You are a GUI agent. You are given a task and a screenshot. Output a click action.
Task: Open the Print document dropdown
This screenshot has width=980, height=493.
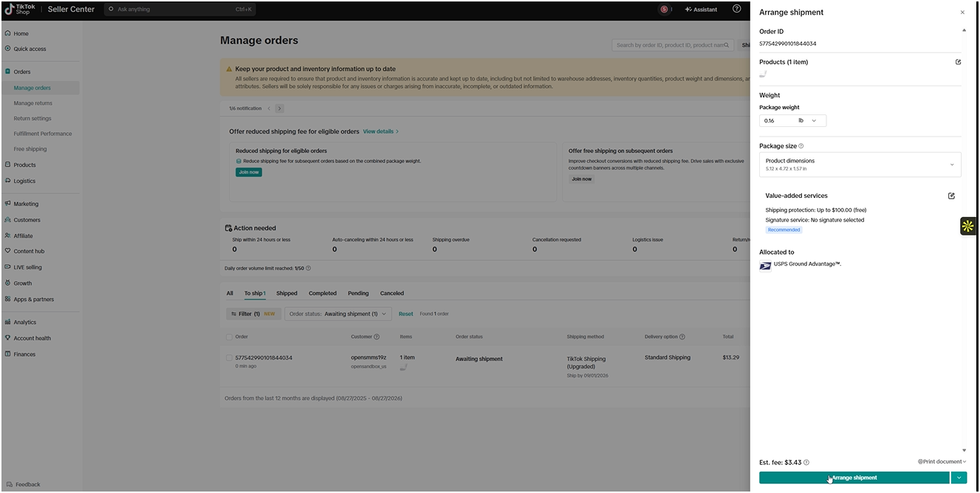[942, 461]
